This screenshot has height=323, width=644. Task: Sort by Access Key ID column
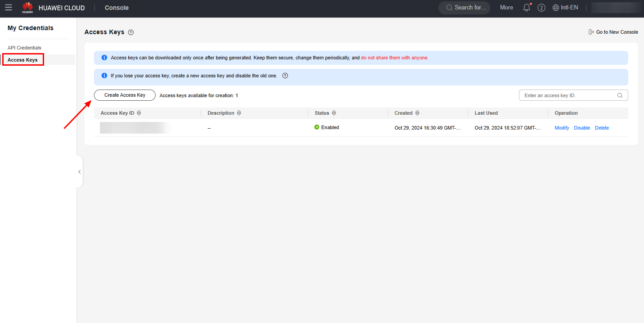click(139, 113)
